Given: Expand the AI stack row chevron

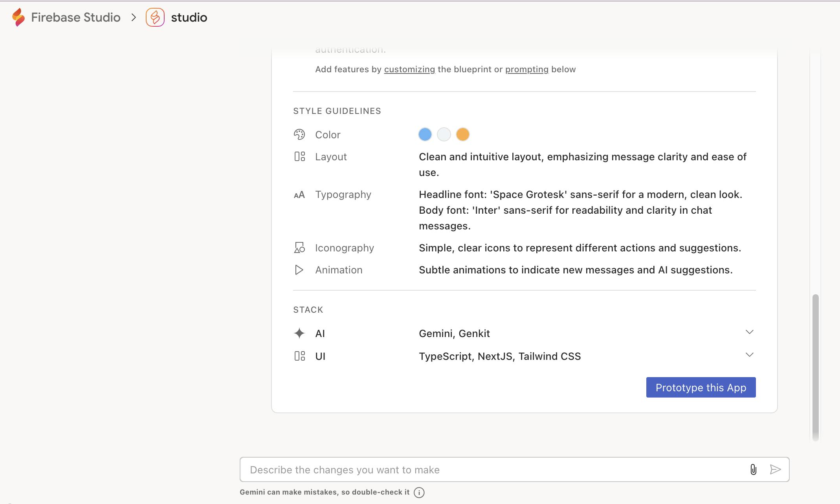Looking at the screenshot, I should click(x=749, y=332).
